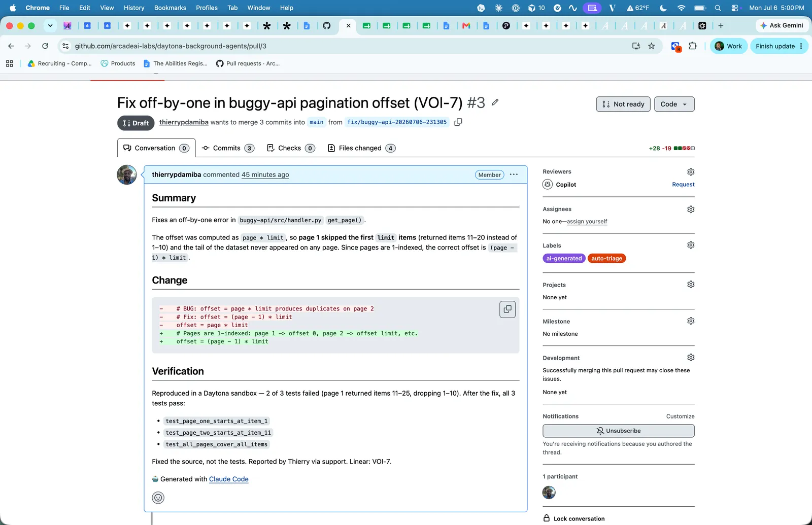Edit the pull request title pencil icon
This screenshot has width=812, height=525.
pos(495,102)
